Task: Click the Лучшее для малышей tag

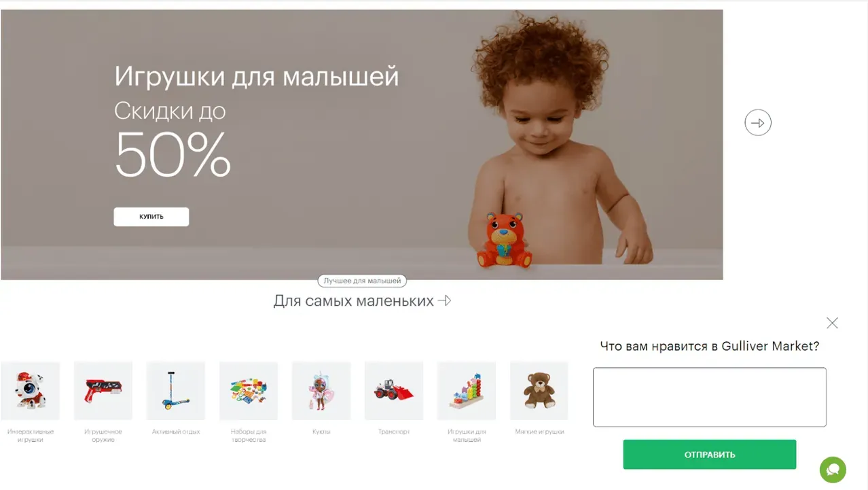Action: [362, 281]
